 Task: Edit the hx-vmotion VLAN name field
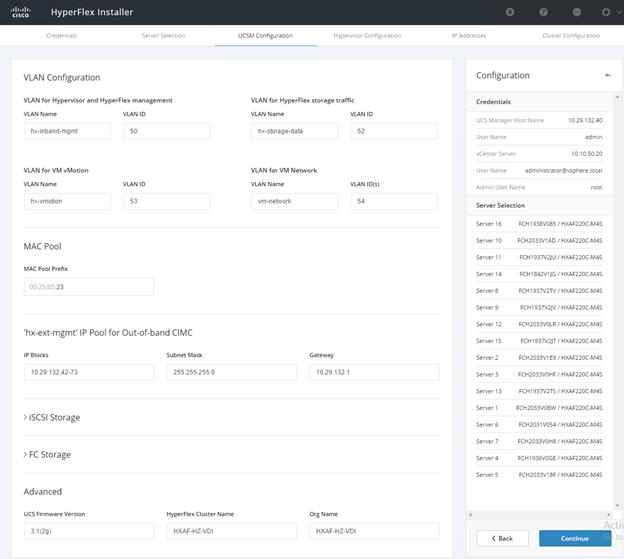point(67,201)
